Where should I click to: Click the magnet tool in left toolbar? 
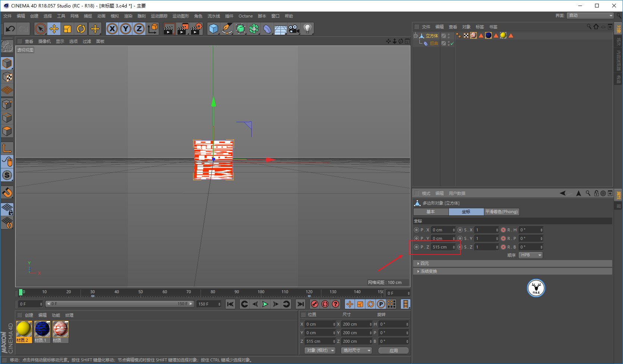[x=7, y=193]
